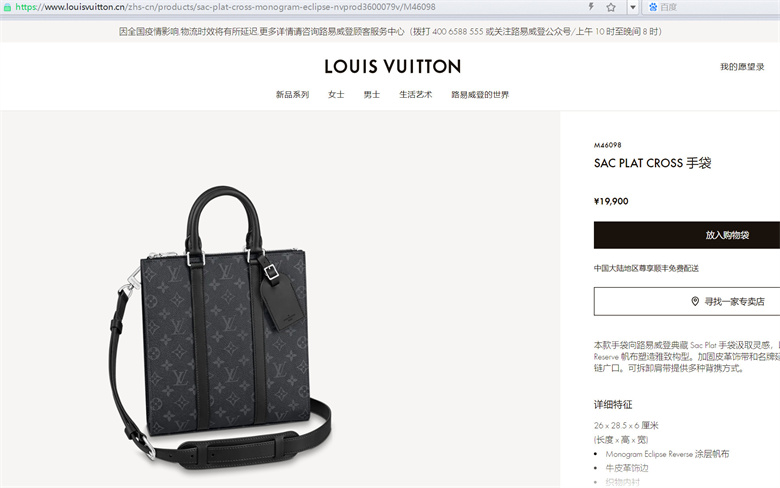780x488 pixels.
Task: Open dropdown arrow beside the bookmark star
Action: click(633, 7)
